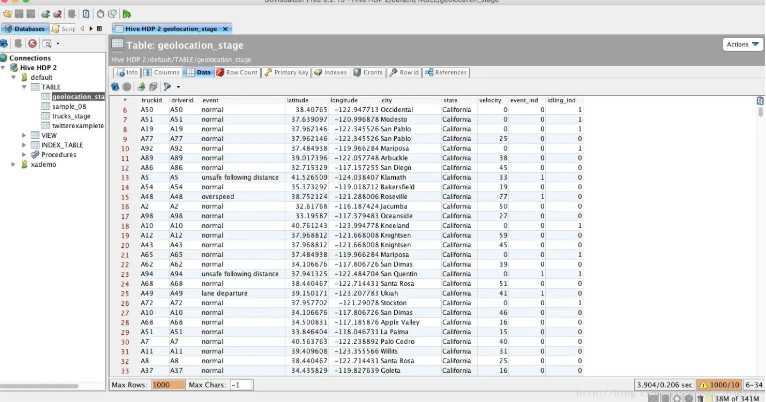766x402 pixels.
Task: Click the open folder icon in main toolbar
Action: pyautogui.click(x=7, y=14)
